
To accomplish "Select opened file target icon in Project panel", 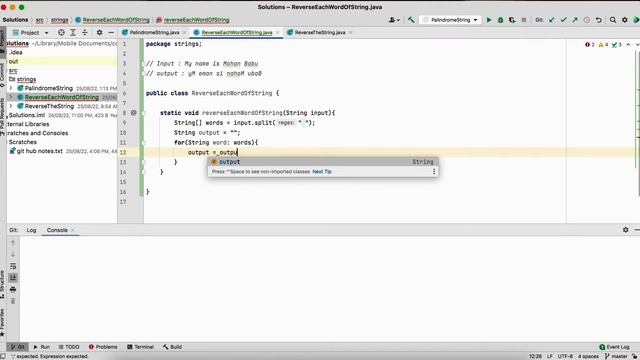I will pyautogui.click(x=61, y=32).
